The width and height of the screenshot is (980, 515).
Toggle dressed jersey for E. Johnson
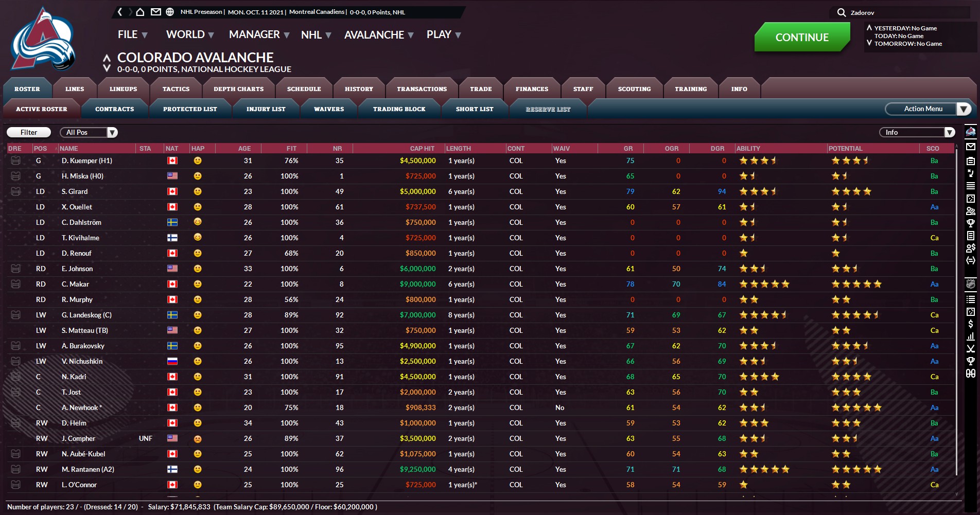[16, 269]
